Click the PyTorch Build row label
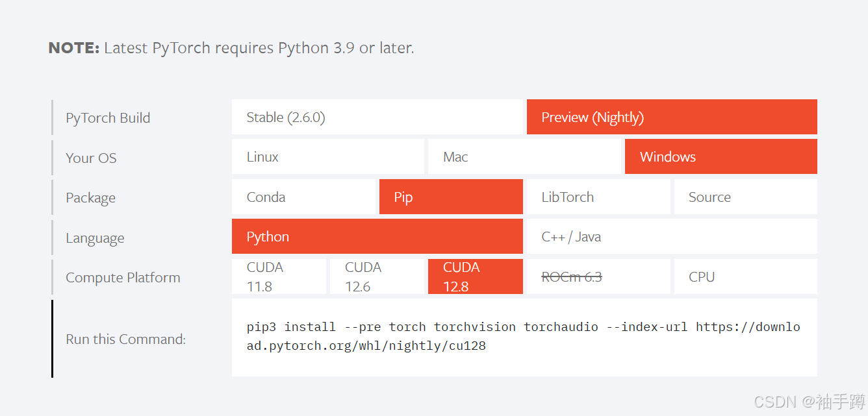868x416 pixels. pos(108,118)
